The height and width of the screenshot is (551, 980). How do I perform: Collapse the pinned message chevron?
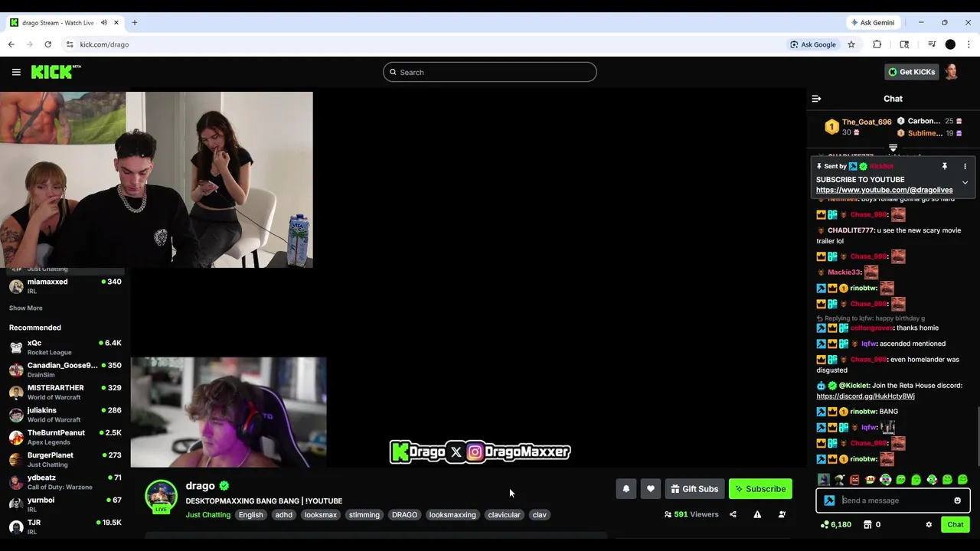coord(965,183)
